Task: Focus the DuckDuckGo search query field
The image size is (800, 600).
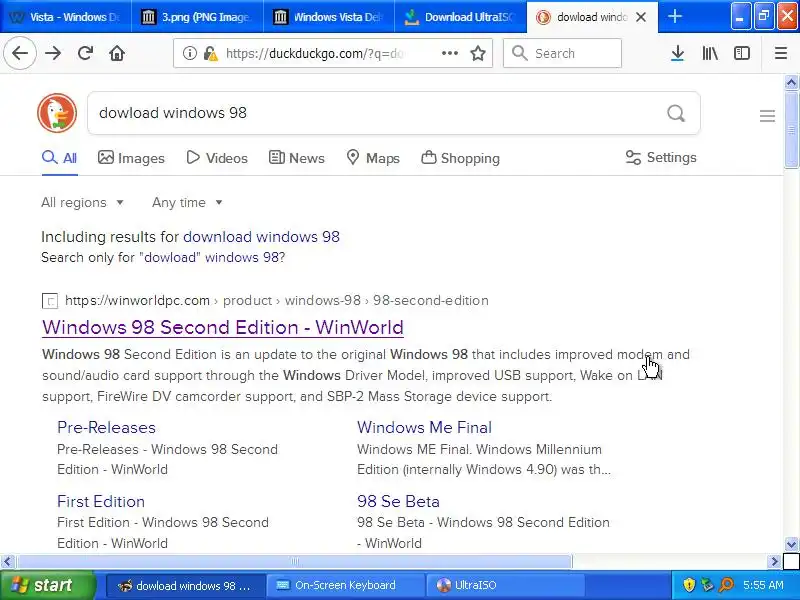Action: point(378,113)
